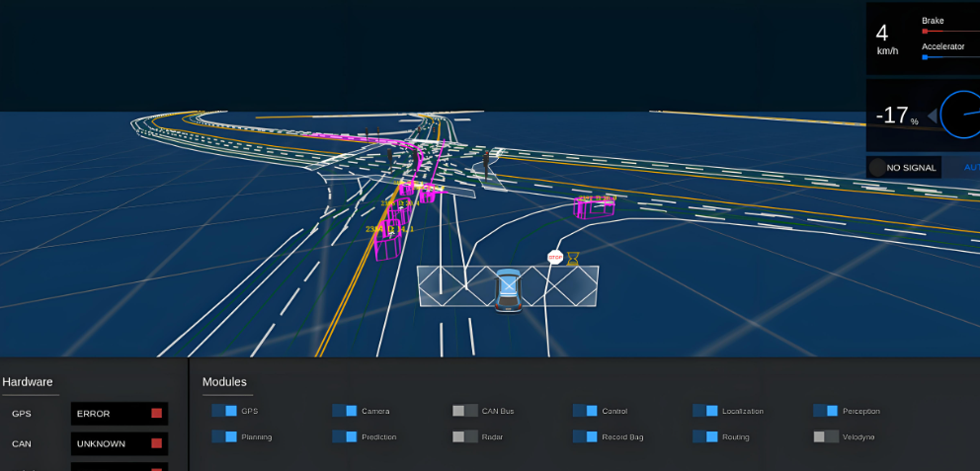Click the red GPS ERROR status indicator
980x471 pixels.
tap(156, 414)
